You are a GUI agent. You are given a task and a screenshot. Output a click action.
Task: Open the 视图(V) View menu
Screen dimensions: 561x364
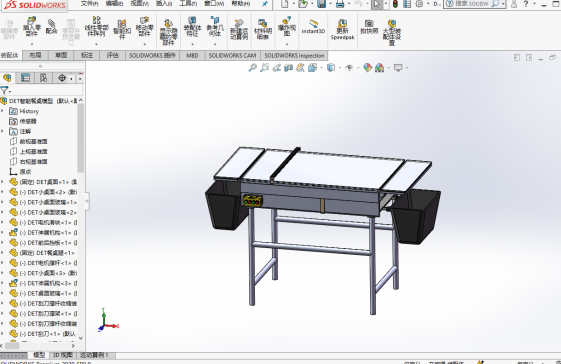click(140, 3)
